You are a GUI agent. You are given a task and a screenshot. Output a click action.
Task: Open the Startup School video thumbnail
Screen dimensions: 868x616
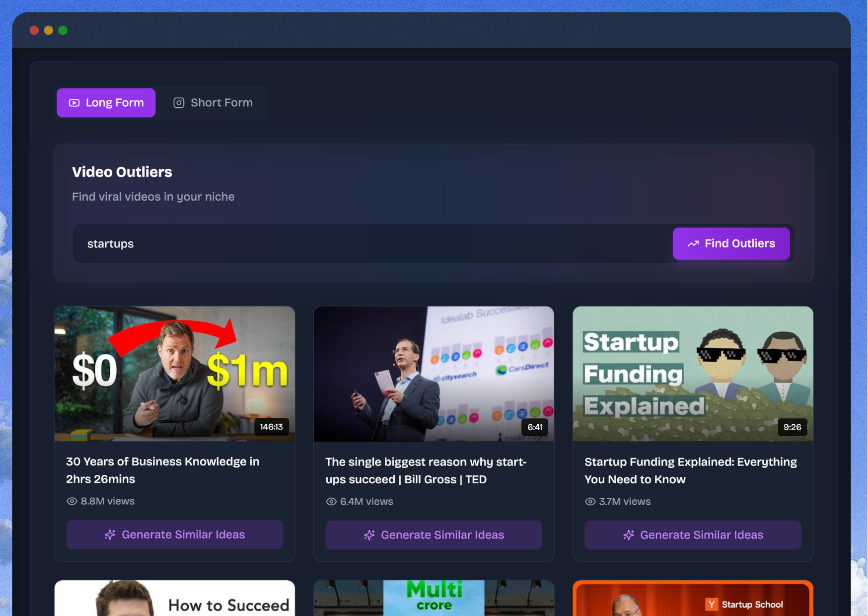(693, 598)
